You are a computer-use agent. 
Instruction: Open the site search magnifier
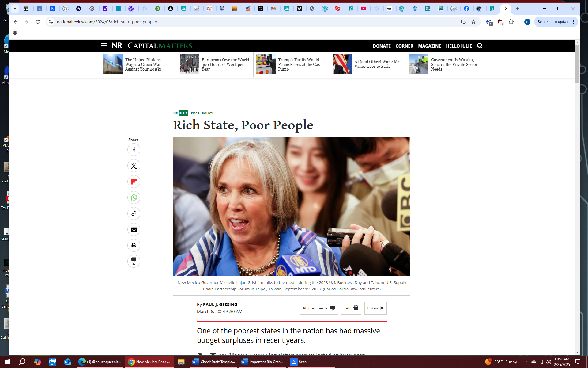pyautogui.click(x=480, y=46)
